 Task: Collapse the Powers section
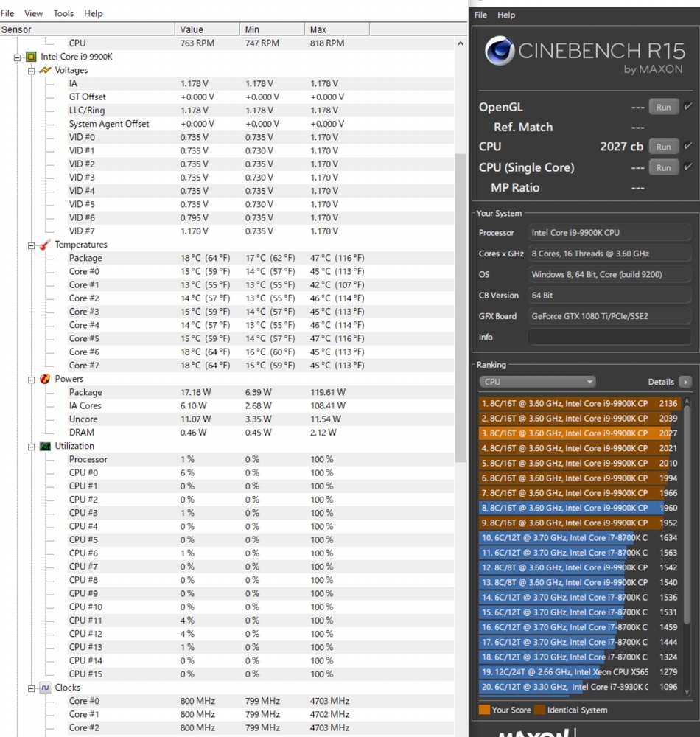pos(32,380)
